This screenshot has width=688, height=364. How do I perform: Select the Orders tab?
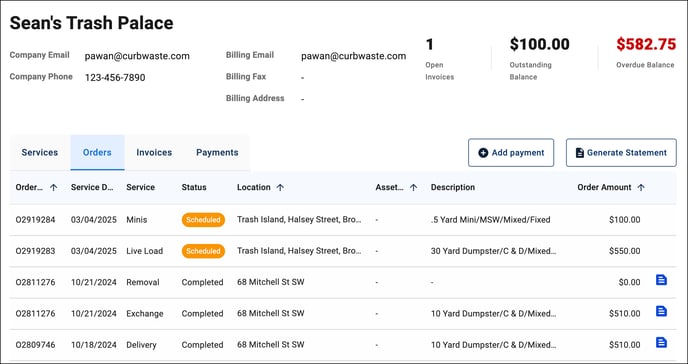97,153
